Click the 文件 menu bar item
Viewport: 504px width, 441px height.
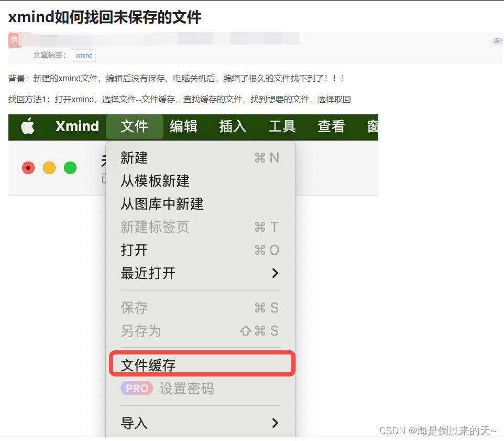[134, 126]
